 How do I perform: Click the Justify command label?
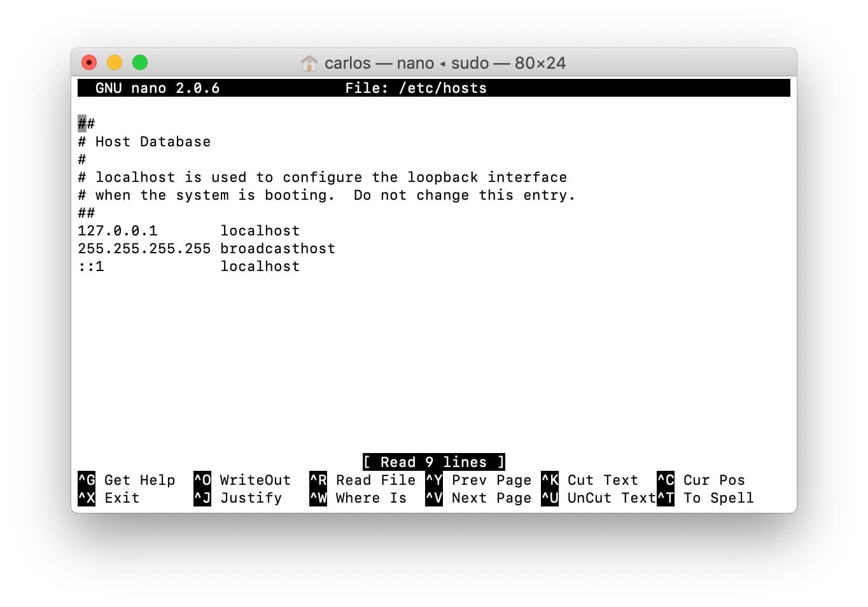(x=251, y=498)
